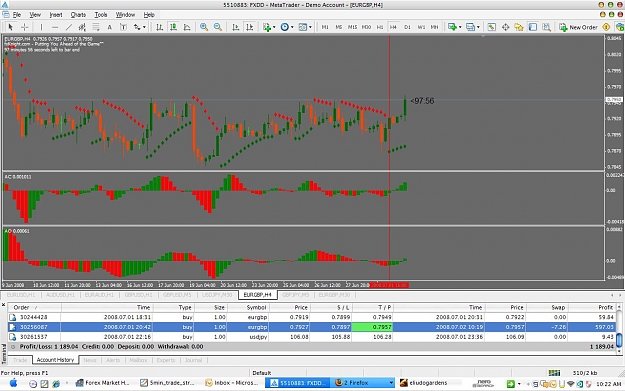The image size is (625, 391).
Task: Switch to the EURUSD,H1 chart tab
Action: (x=21, y=295)
